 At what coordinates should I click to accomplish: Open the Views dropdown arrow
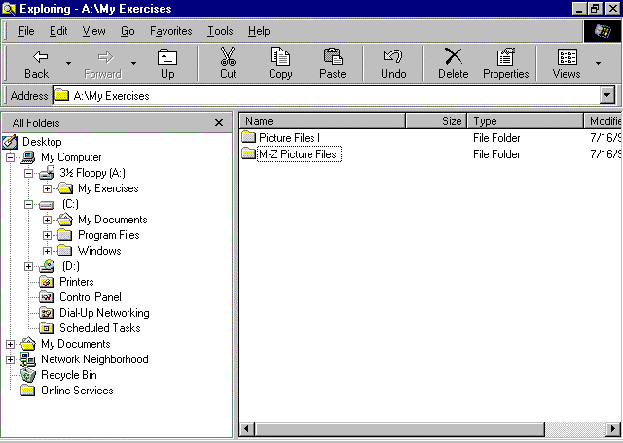pyautogui.click(x=598, y=63)
